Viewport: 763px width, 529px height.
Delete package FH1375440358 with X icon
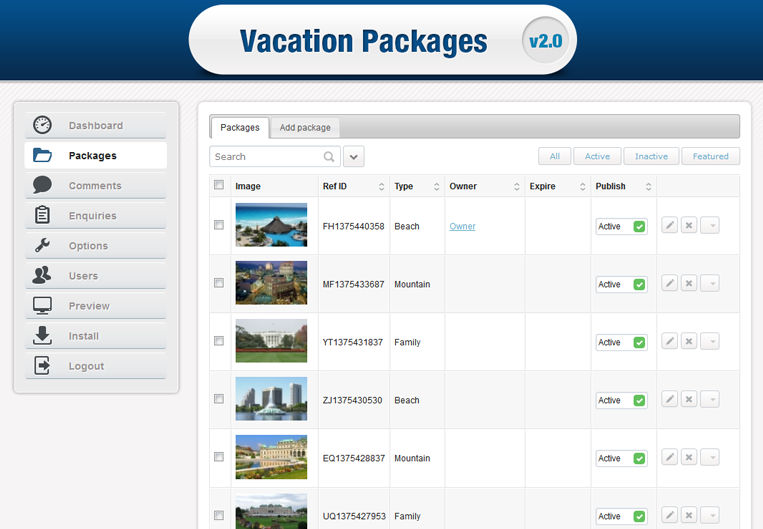coord(689,225)
